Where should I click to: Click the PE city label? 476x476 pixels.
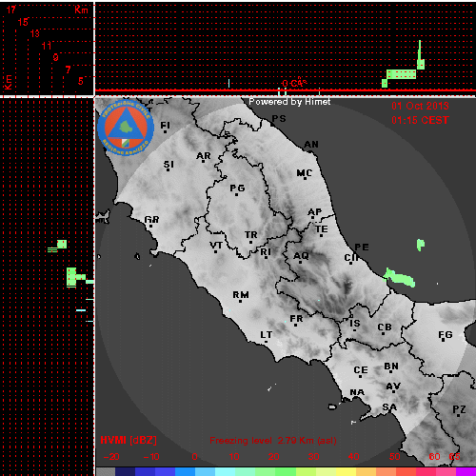point(362,248)
